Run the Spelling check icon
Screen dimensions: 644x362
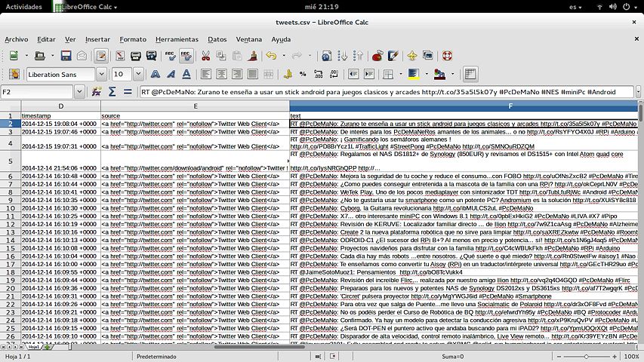[170, 56]
